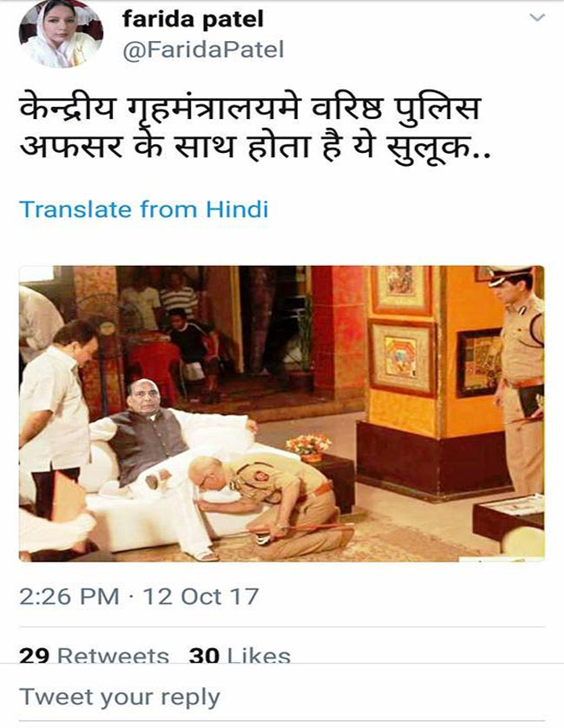Select the first line of Hindi tweet text
Screen dimensions: 564x728
(x=250, y=108)
